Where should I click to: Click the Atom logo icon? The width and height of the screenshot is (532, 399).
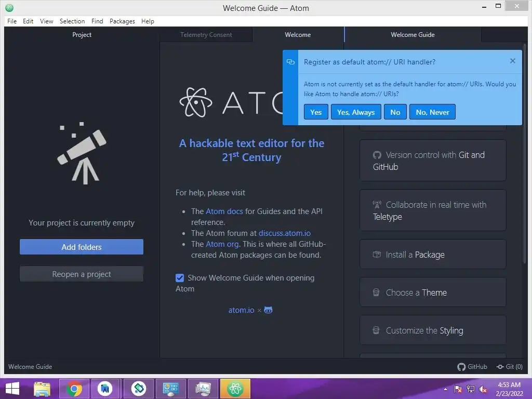tap(196, 102)
